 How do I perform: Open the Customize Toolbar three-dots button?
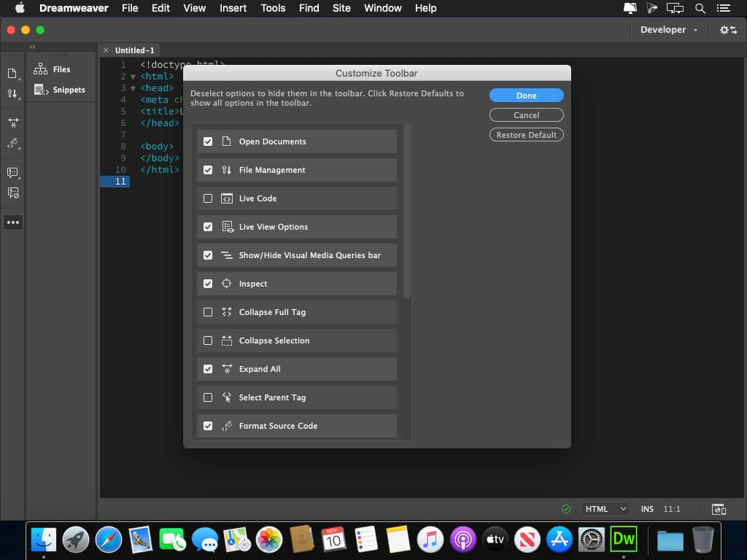point(12,222)
